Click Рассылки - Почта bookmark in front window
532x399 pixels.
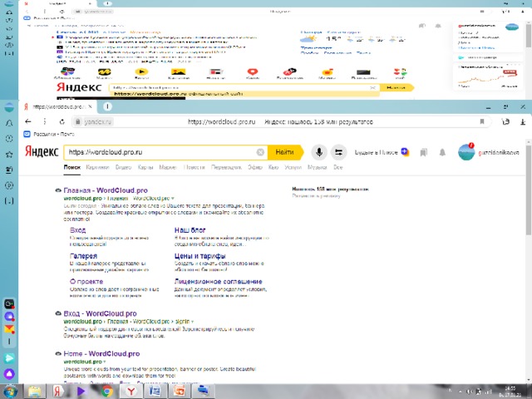click(49, 135)
